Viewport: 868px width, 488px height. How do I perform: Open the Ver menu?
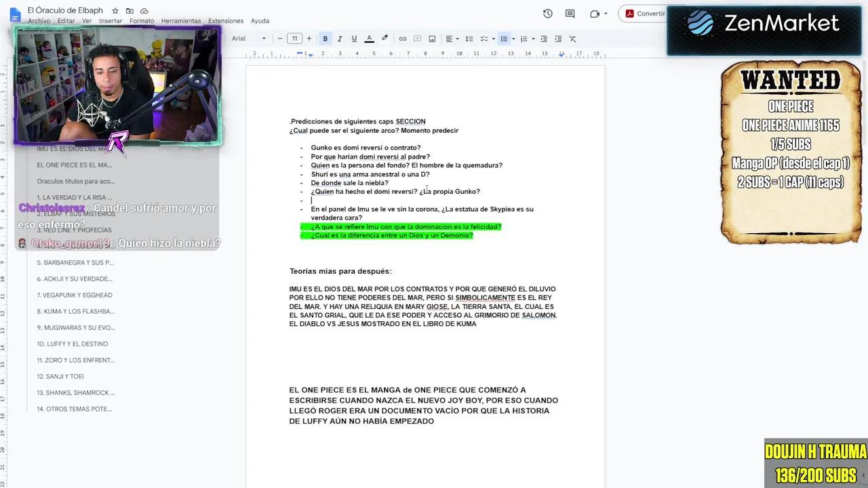[87, 21]
